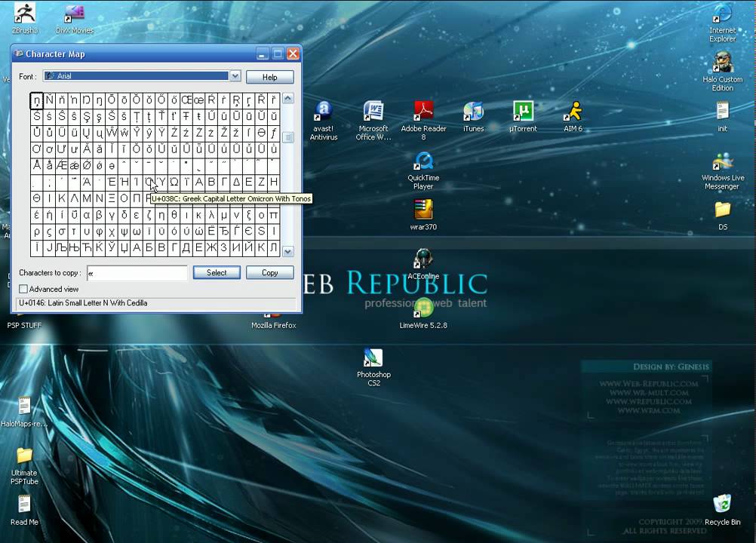Open the iTunes desktop icon
This screenshot has width=756, height=543.
tap(473, 116)
